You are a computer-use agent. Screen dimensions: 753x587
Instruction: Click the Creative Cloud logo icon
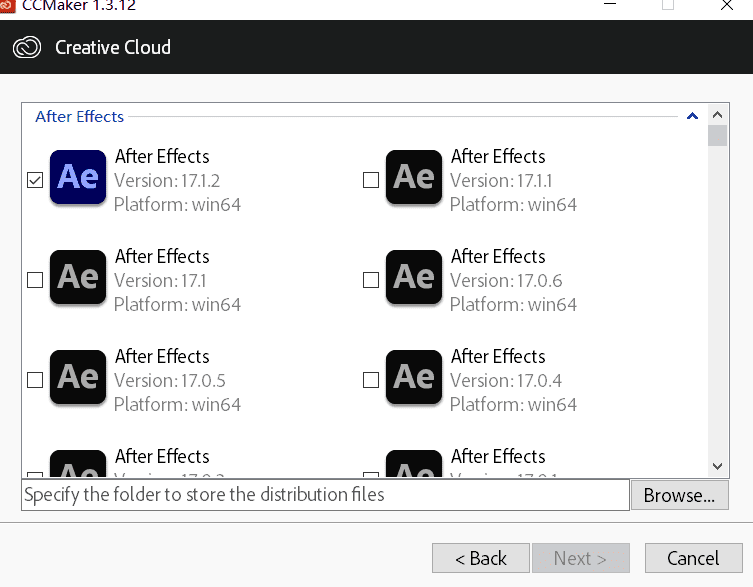tap(27, 48)
